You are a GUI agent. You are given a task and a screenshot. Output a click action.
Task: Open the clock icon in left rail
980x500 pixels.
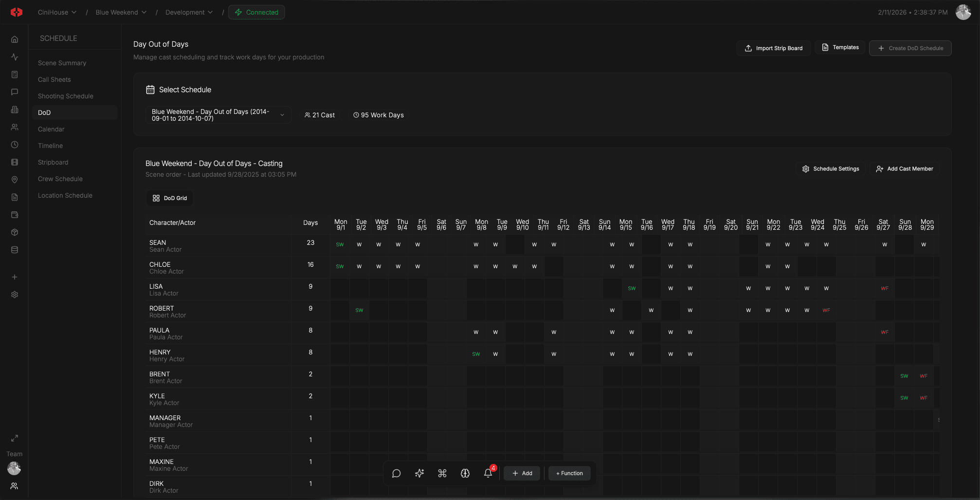pyautogui.click(x=15, y=145)
